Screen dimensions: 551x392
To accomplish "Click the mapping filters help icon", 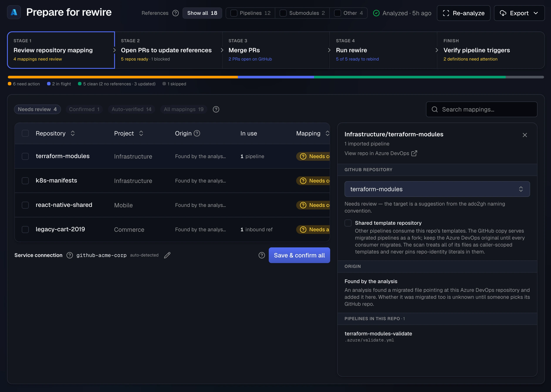I will tap(216, 109).
